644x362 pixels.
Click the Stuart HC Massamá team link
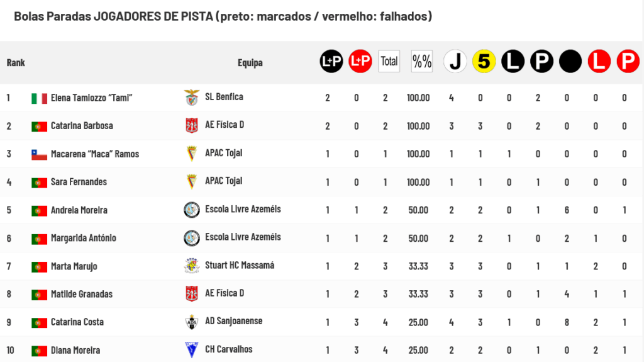tap(240, 265)
